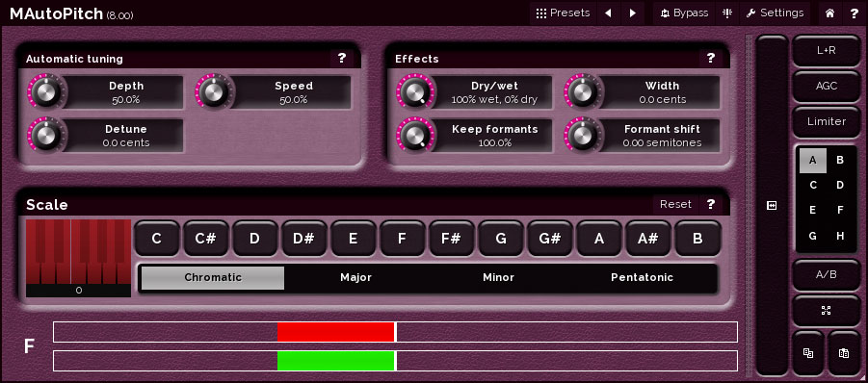Open help for Automatic tuning panel
Screen dimensions: 868x383
coord(342,58)
